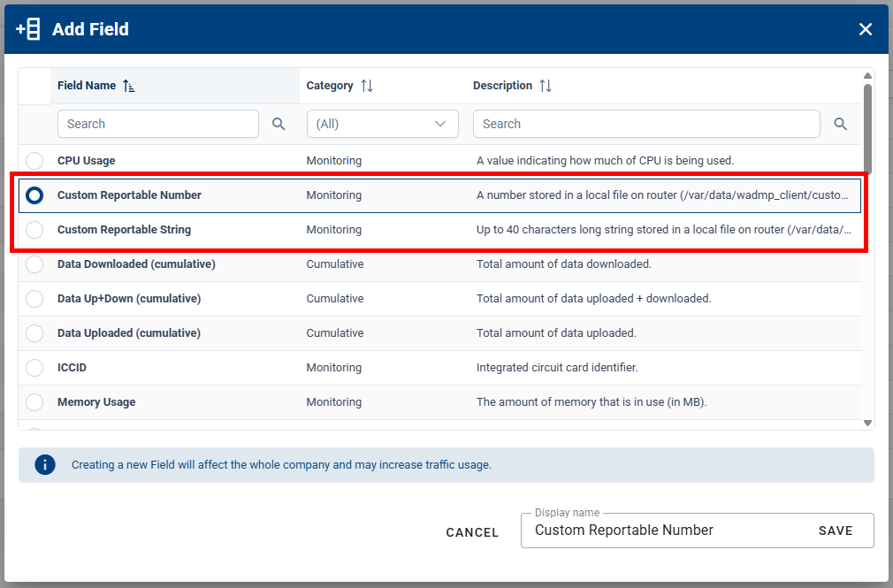893x588 pixels.
Task: Click the Memory Usage field name
Action: (x=95, y=401)
